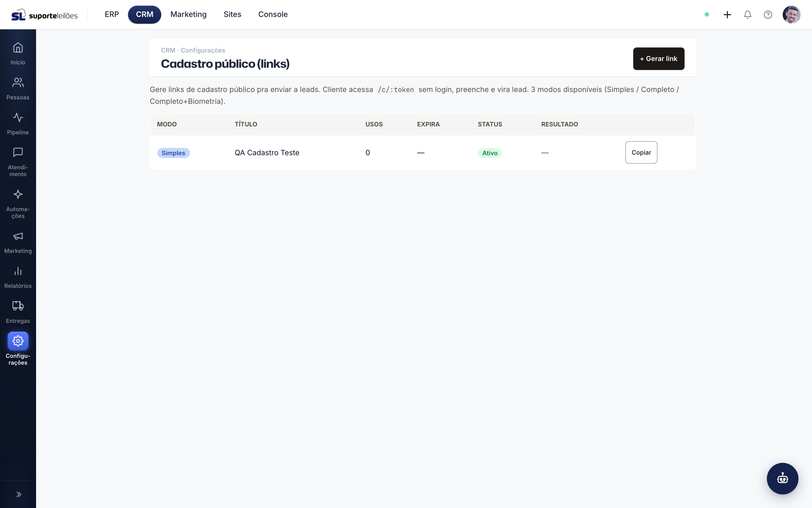Click the Ativo status badge

(490, 153)
